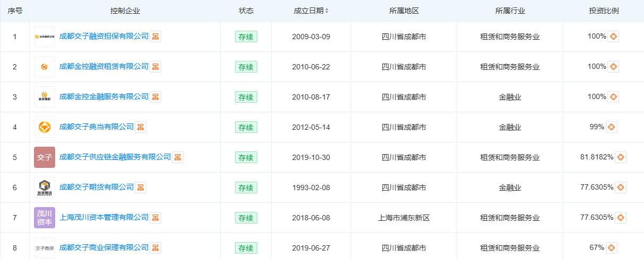Select date cell 2019-10-30

tap(311, 157)
